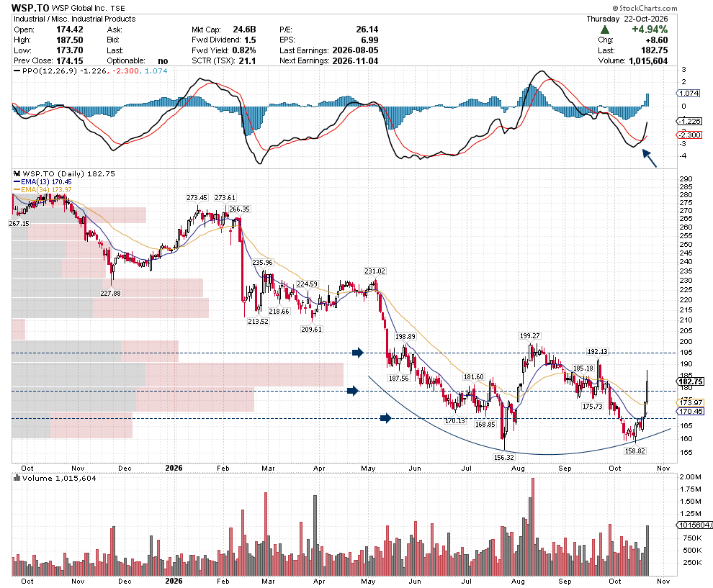713x588 pixels.
Task: Click the 199.27 high price label
Action: point(530,336)
